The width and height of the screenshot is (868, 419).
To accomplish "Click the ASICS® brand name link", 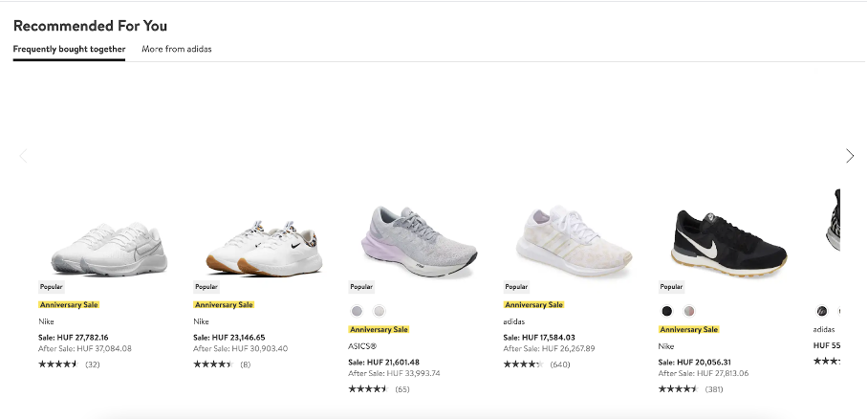I will click(x=363, y=346).
